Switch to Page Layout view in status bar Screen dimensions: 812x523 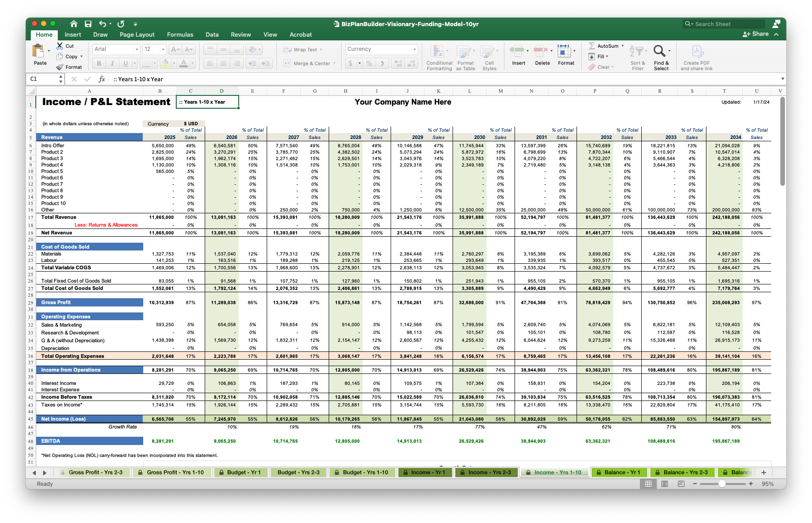(x=664, y=484)
